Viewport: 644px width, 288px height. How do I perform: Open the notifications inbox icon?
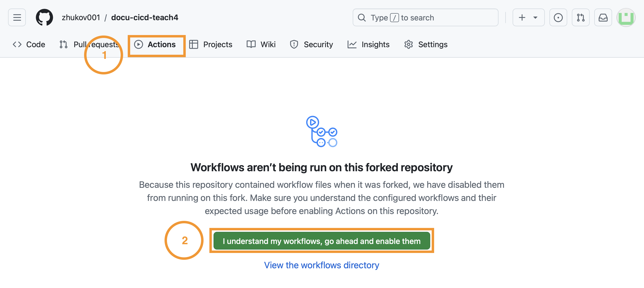(x=603, y=18)
